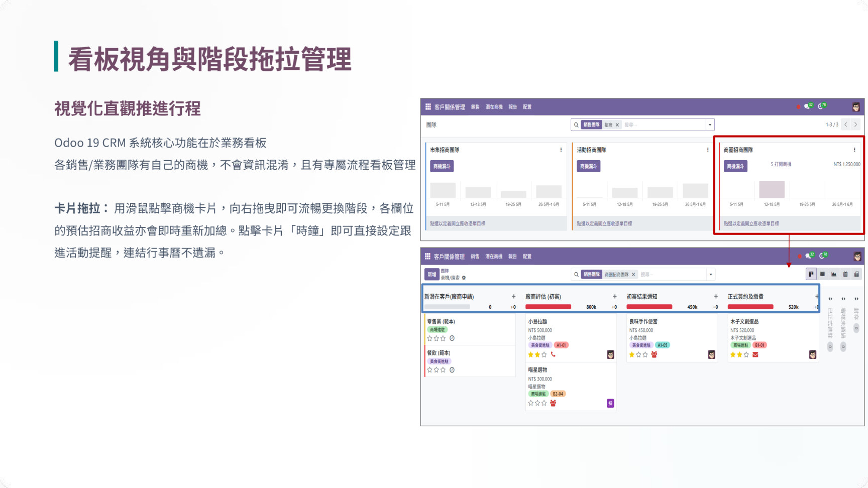
Task: Open the kebab menu of the 市集招商團隊 card
Action: [561, 150]
